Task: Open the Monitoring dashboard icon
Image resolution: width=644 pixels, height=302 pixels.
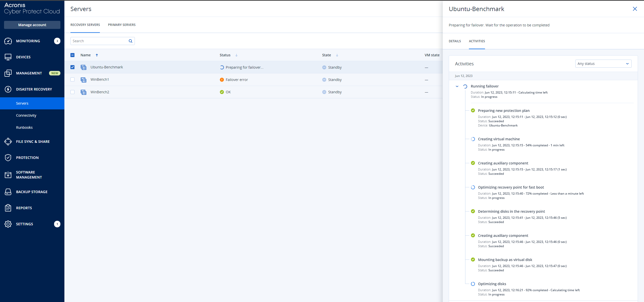Action: coord(8,41)
